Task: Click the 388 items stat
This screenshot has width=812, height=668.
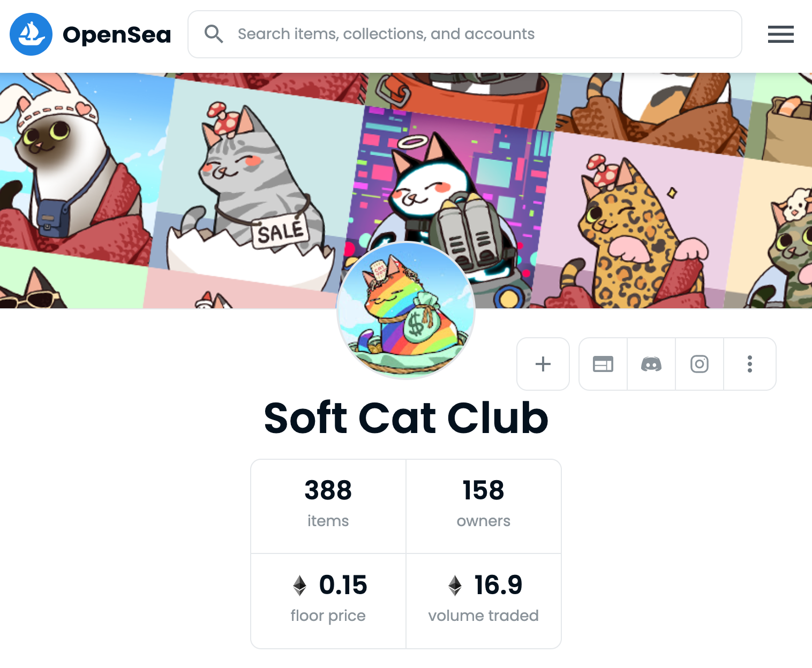Action: (x=328, y=506)
